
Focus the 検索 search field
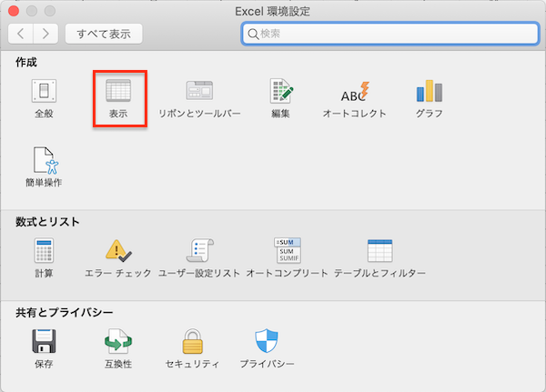pos(390,34)
